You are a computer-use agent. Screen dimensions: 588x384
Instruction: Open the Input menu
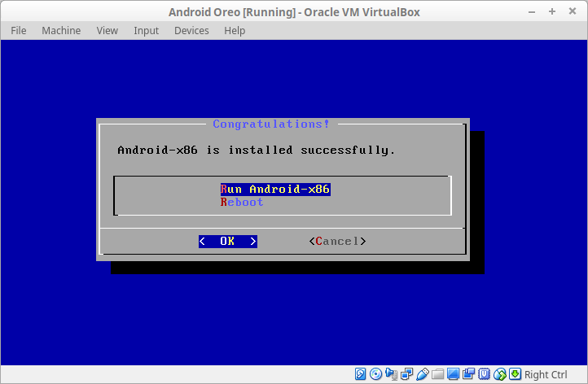[147, 30]
